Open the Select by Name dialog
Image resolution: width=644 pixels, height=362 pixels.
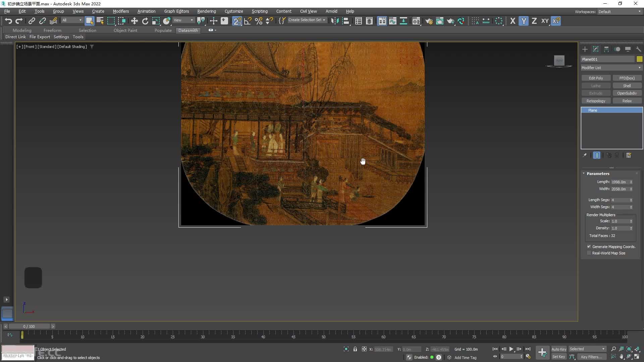click(100, 21)
